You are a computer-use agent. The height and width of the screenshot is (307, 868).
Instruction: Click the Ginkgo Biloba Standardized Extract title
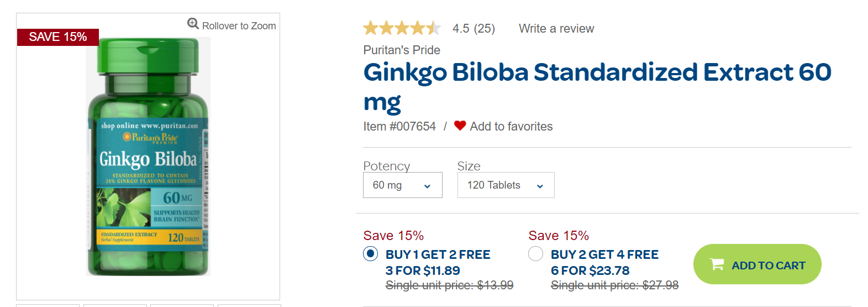597,72
